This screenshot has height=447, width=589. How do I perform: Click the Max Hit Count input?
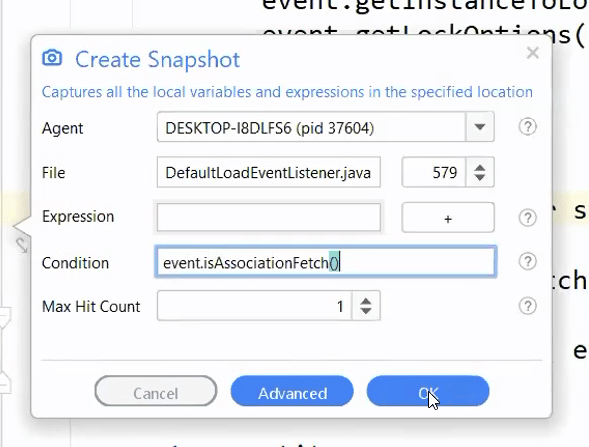tap(255, 306)
